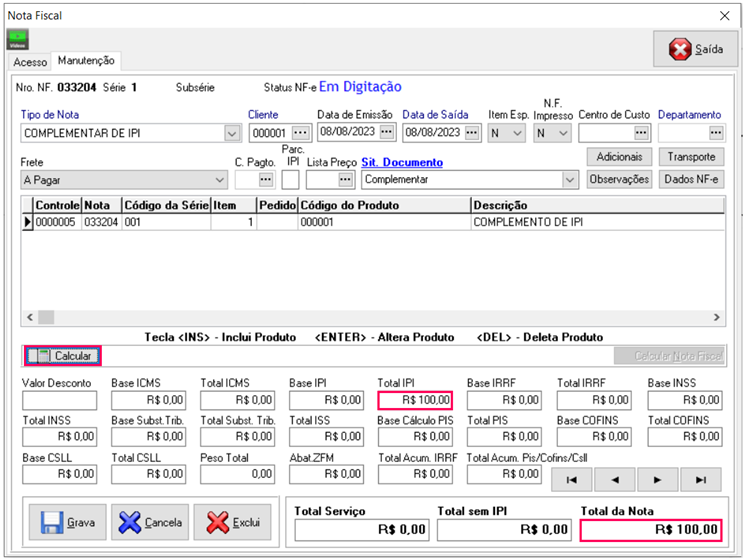The width and height of the screenshot is (748, 560).
Task: Click the next record navigation arrow
Action: pos(658,480)
